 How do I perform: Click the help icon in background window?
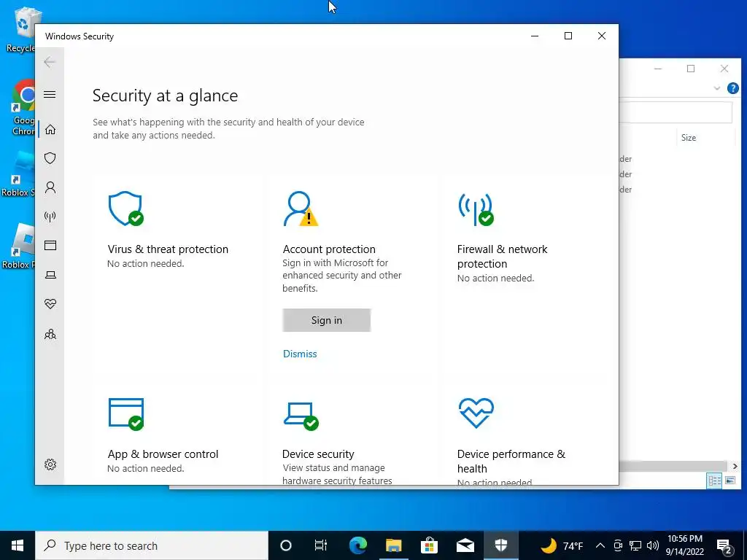pos(732,88)
